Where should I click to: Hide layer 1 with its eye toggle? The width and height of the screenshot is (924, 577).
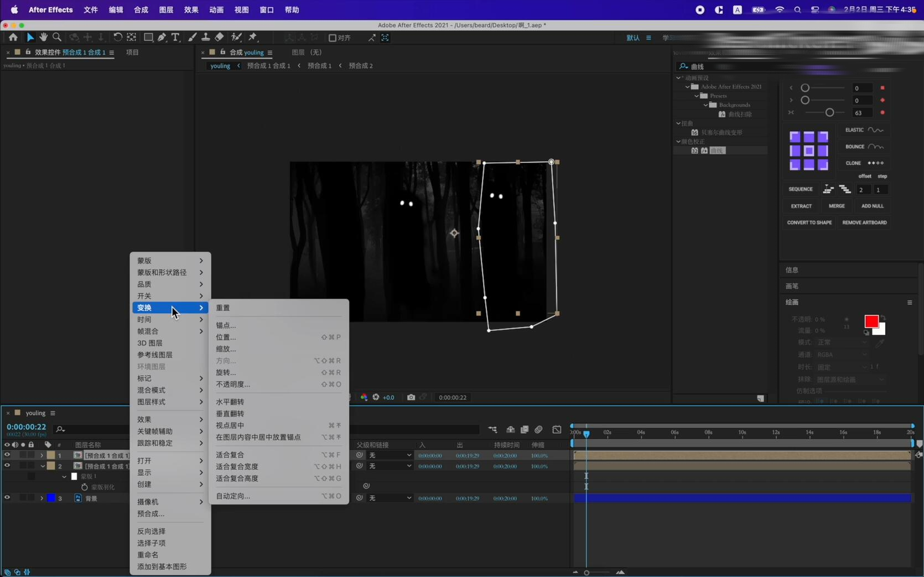click(7, 455)
